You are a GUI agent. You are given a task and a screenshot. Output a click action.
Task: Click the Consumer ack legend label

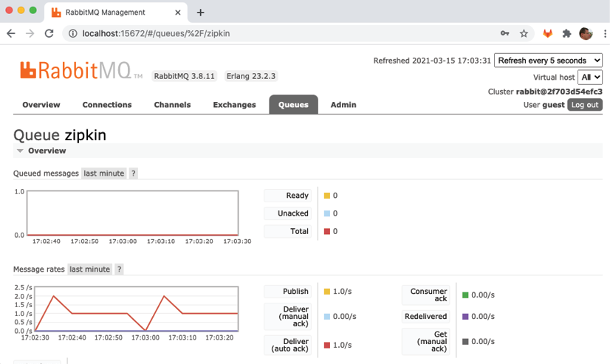425,295
